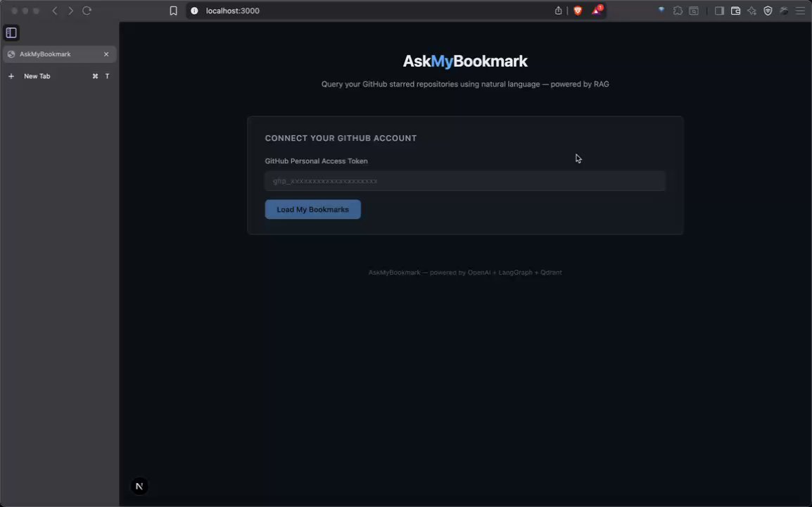Open Brave Shields lion icon

(578, 11)
